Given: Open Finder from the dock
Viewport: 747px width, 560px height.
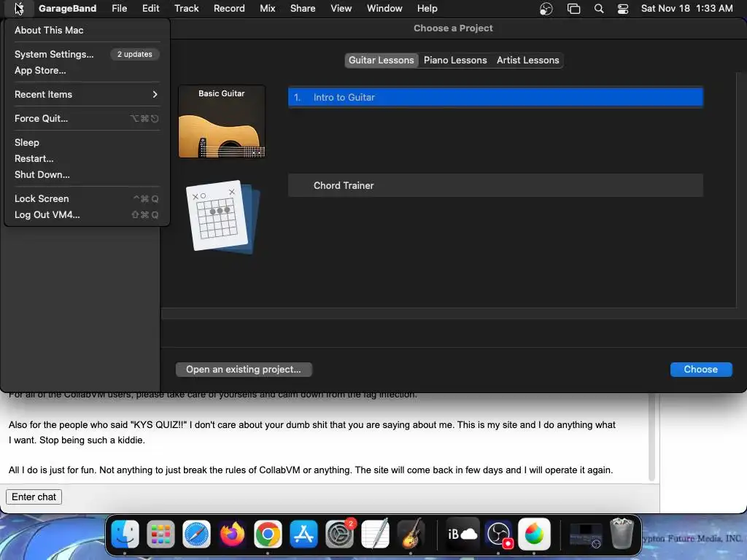Looking at the screenshot, I should click(125, 534).
